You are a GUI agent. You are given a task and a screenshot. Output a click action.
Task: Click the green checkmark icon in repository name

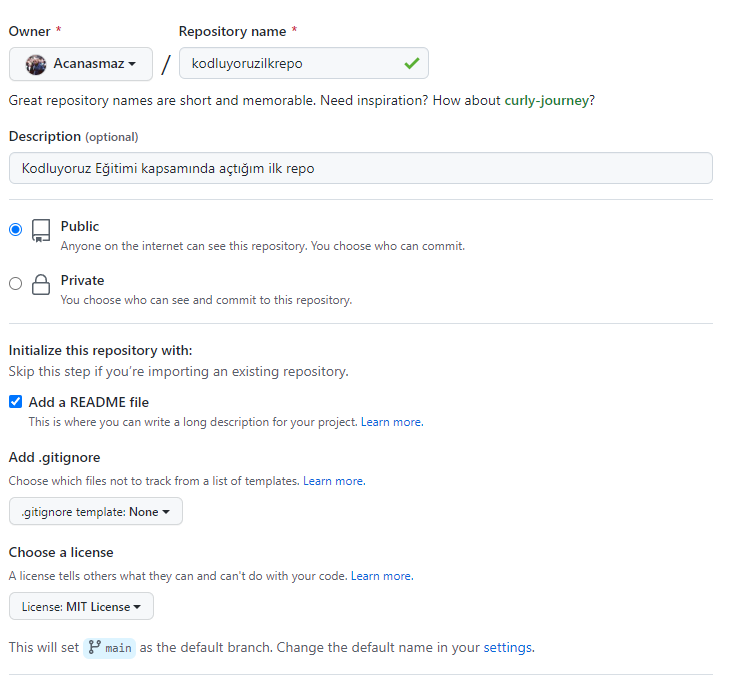click(x=411, y=63)
